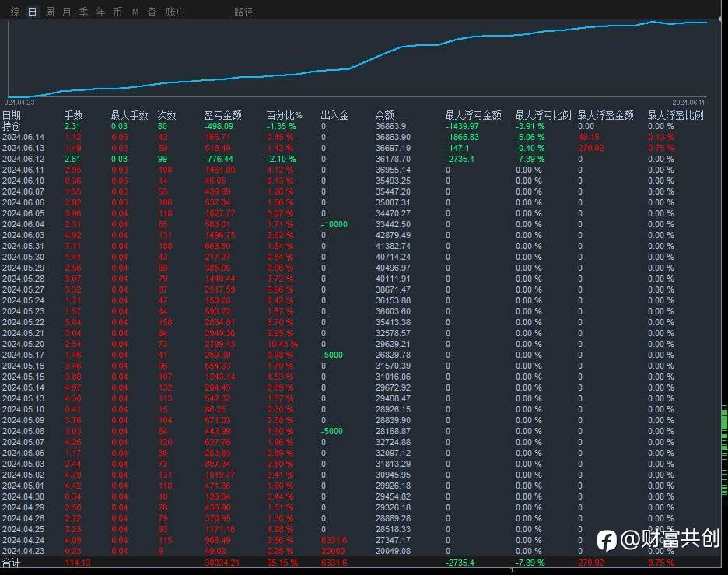Click the blue equity curve chart
728x575 pixels.
(x=358, y=58)
